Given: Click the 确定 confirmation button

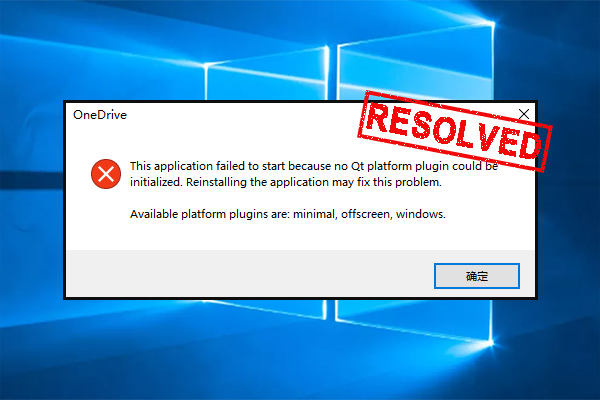Looking at the screenshot, I should [x=477, y=276].
